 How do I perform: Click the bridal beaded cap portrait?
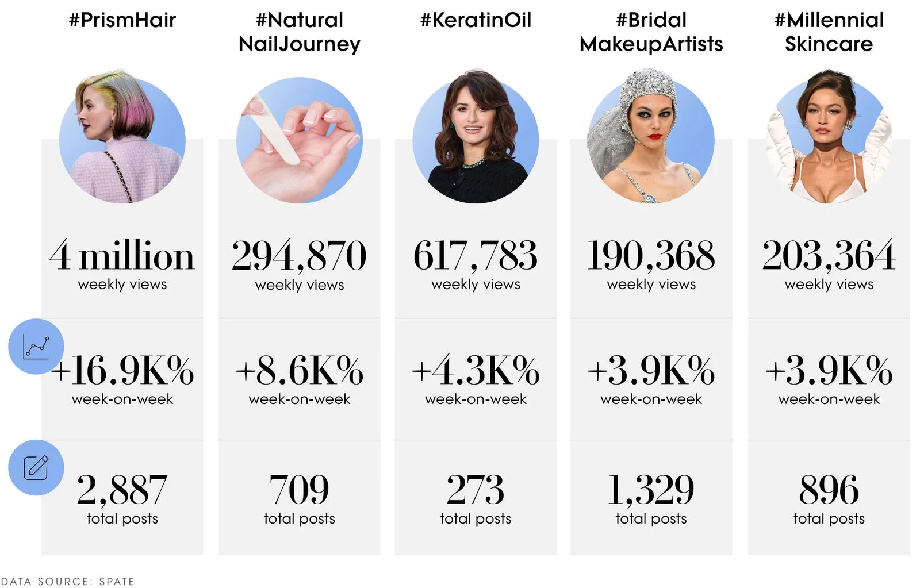click(x=651, y=136)
